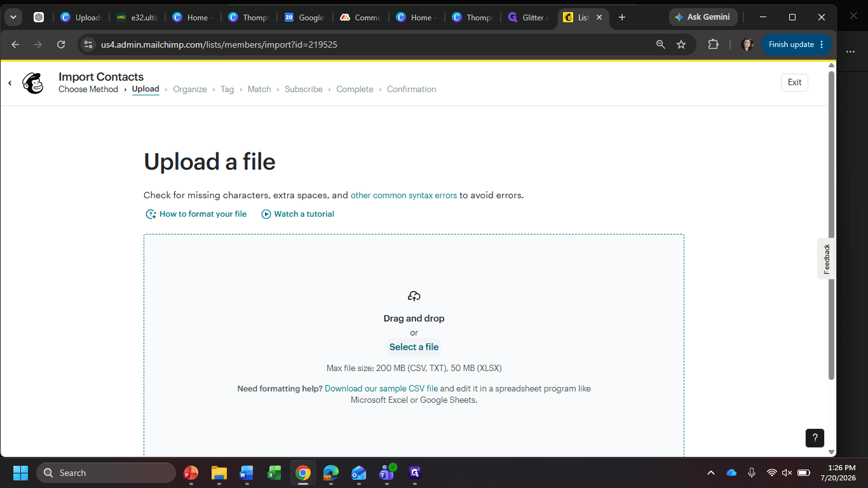Click the battery tray icon
This screenshot has width=868, height=488.
[804, 473]
